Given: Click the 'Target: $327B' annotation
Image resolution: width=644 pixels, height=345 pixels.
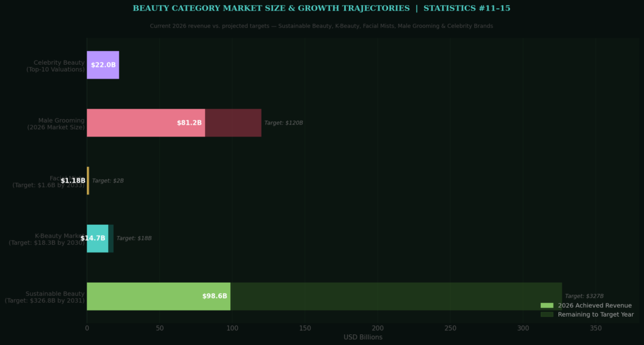Looking at the screenshot, I should tap(584, 296).
